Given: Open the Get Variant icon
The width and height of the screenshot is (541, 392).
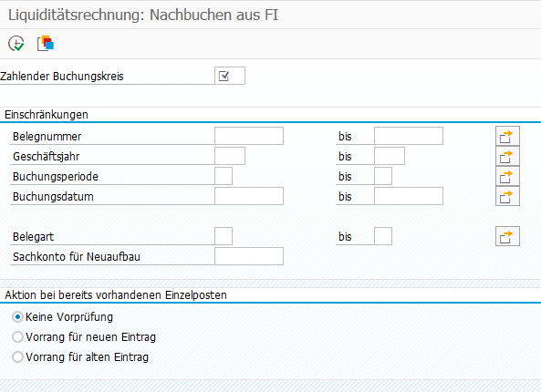Looking at the screenshot, I should point(46,44).
